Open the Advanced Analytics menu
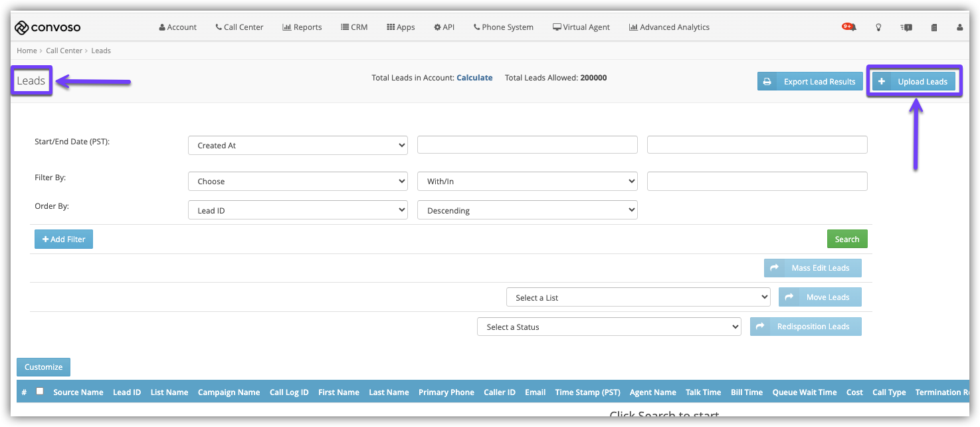The width and height of the screenshot is (980, 427). click(x=669, y=27)
